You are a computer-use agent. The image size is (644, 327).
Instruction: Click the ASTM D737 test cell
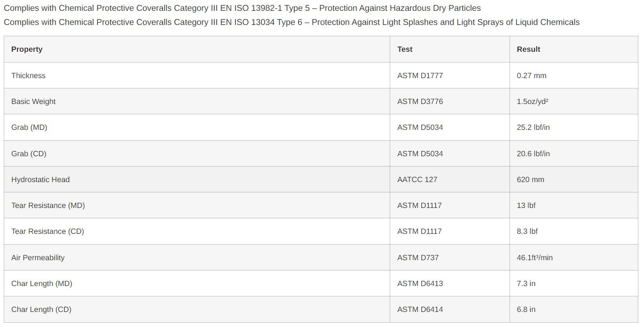[x=418, y=258]
